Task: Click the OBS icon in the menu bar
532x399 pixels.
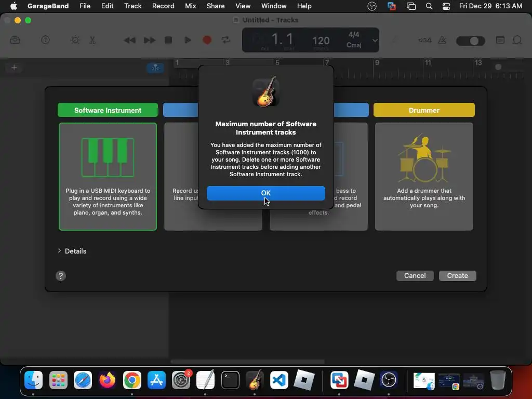Action: (x=372, y=6)
